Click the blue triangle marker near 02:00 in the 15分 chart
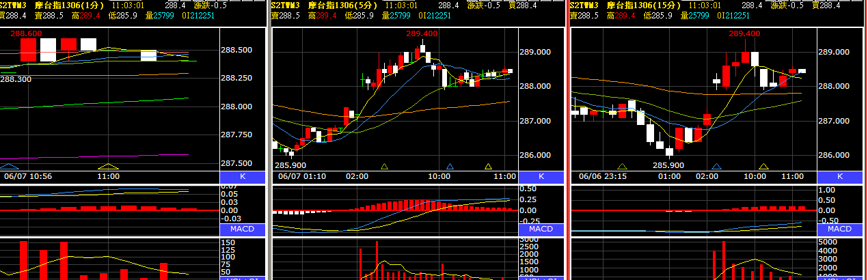Viewport: 868px width, 280px height. [x=716, y=166]
